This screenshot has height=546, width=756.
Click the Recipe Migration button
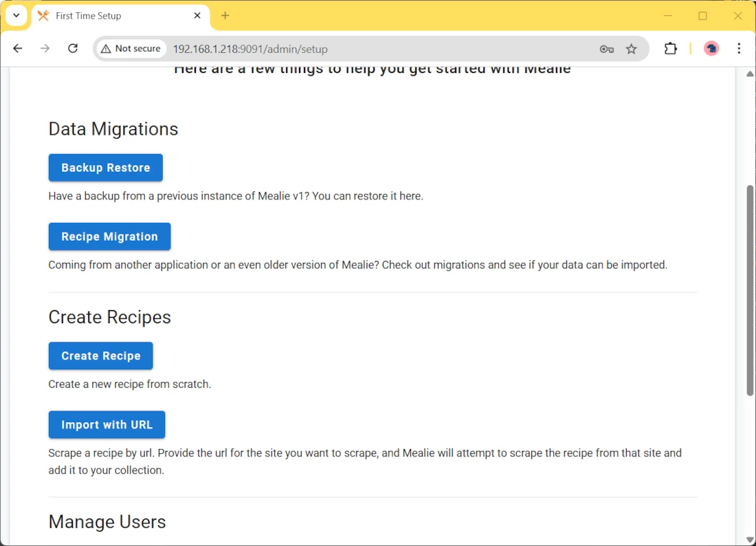point(109,237)
